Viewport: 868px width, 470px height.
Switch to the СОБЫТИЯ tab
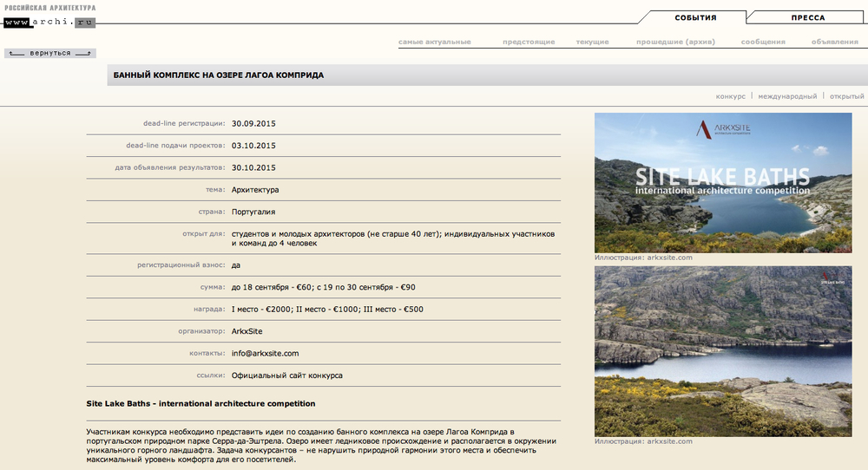[x=695, y=17]
